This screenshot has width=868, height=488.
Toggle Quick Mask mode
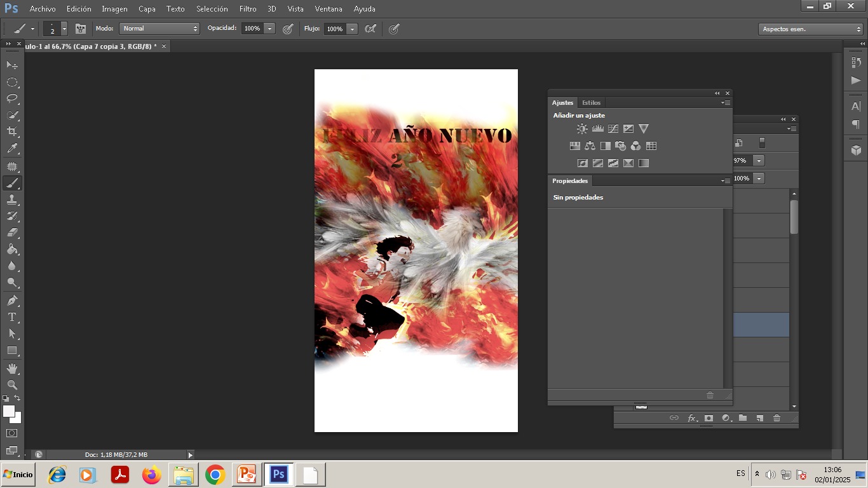click(x=12, y=433)
